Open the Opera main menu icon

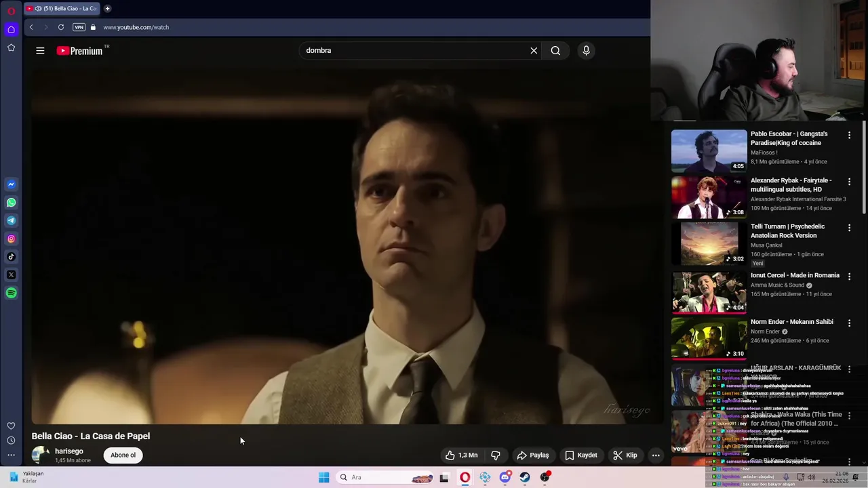point(11,11)
